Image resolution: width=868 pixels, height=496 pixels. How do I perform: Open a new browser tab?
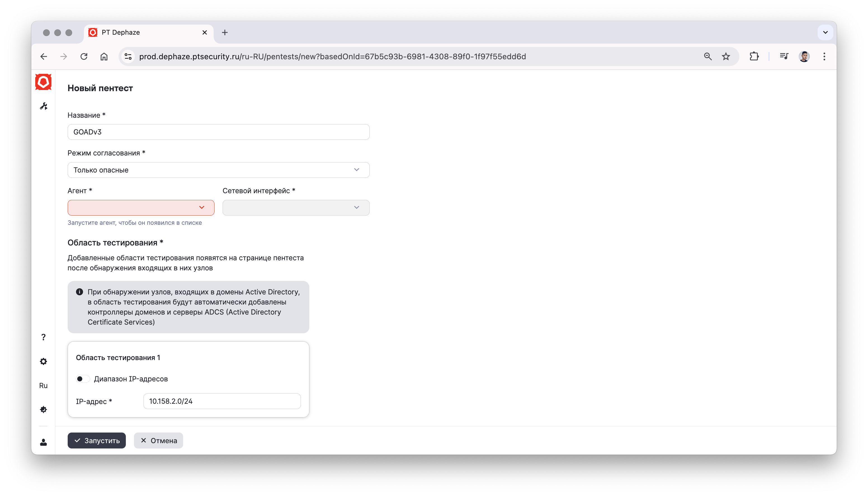[225, 32]
